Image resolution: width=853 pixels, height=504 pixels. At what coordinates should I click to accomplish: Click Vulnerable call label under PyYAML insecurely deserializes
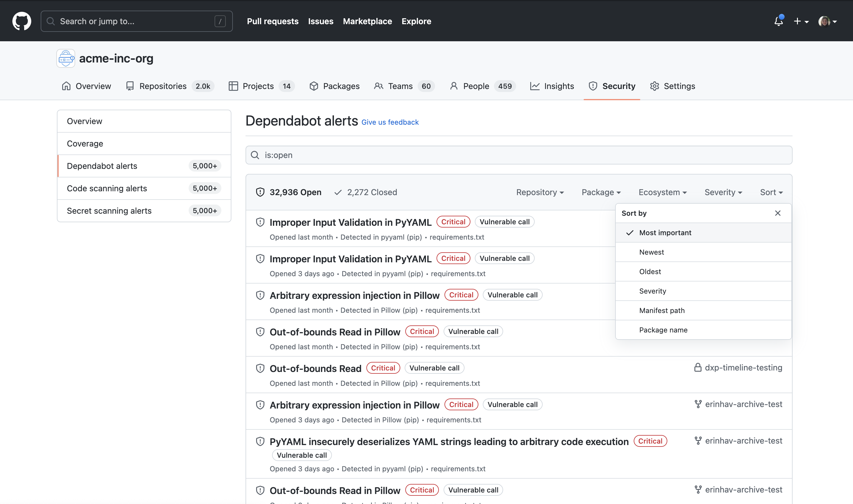click(x=302, y=455)
